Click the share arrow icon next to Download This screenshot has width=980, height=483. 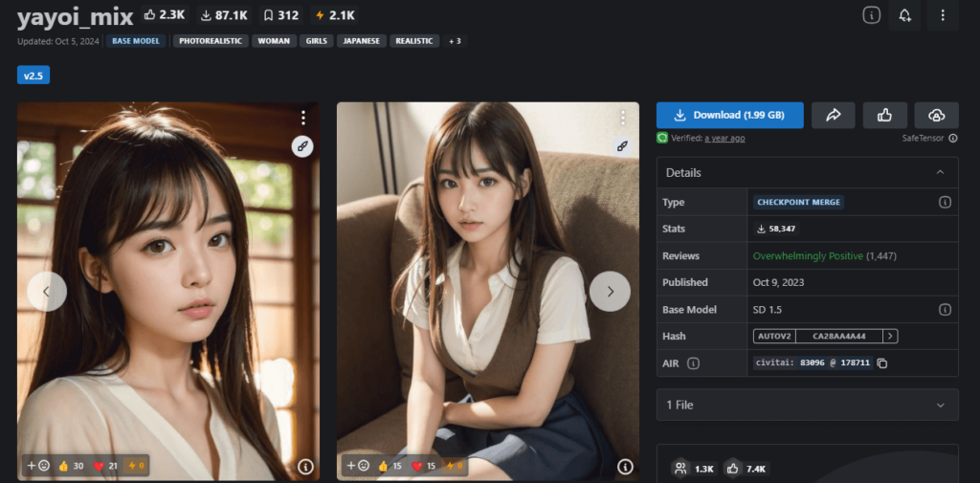(x=833, y=115)
